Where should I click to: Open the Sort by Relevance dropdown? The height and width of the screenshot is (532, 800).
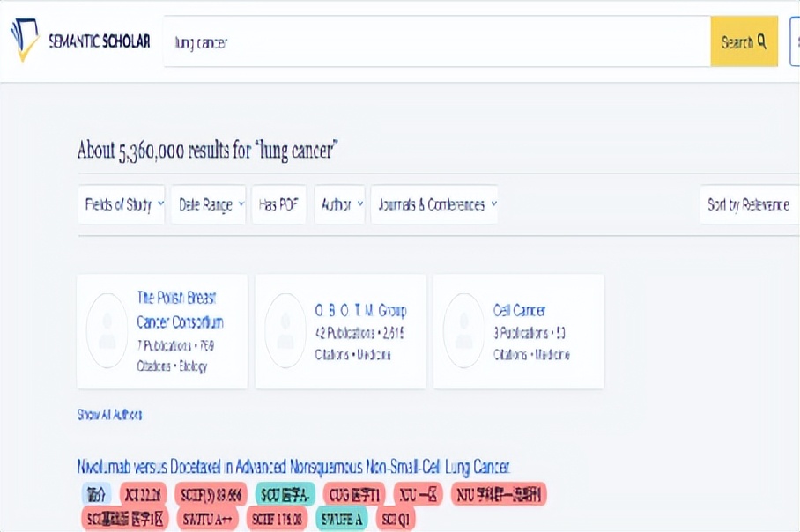click(750, 204)
